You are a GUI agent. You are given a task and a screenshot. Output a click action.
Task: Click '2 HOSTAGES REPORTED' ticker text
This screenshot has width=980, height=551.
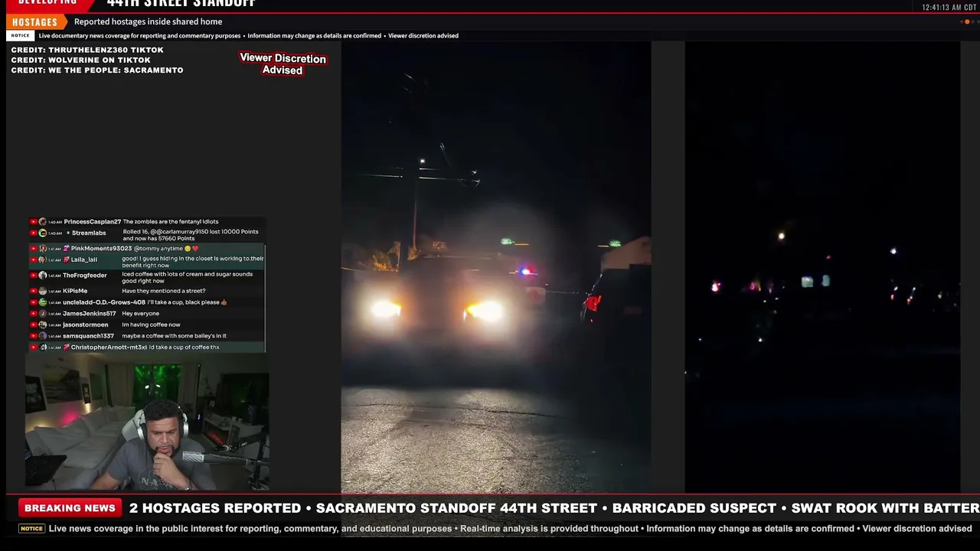point(215,508)
